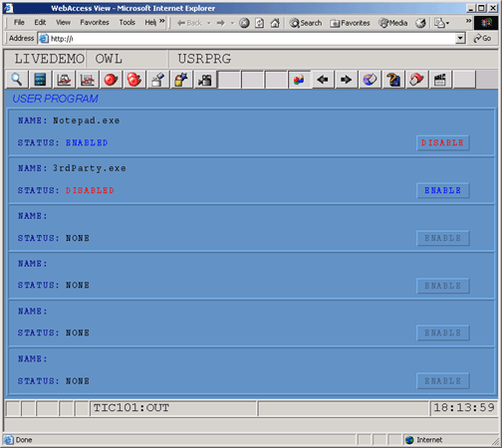Enable the 3rdParty.exe user program
Screen dimensions: 502x448
(x=443, y=190)
